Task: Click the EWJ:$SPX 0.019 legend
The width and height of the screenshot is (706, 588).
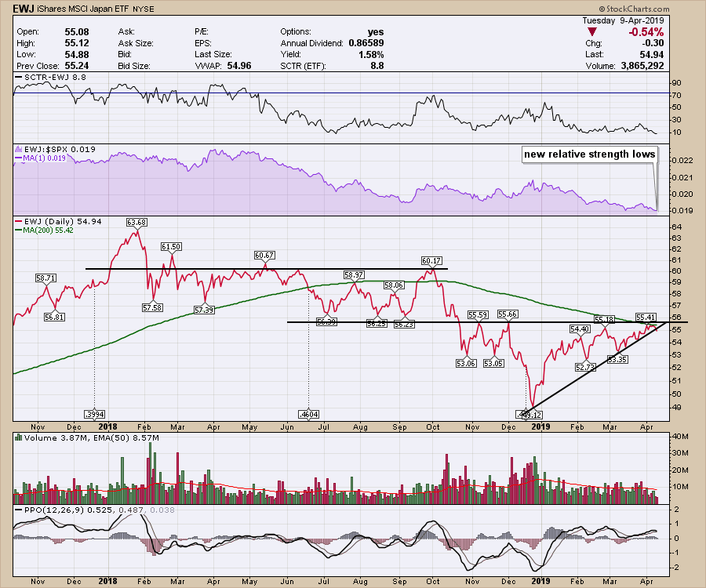Action: pyautogui.click(x=60, y=150)
